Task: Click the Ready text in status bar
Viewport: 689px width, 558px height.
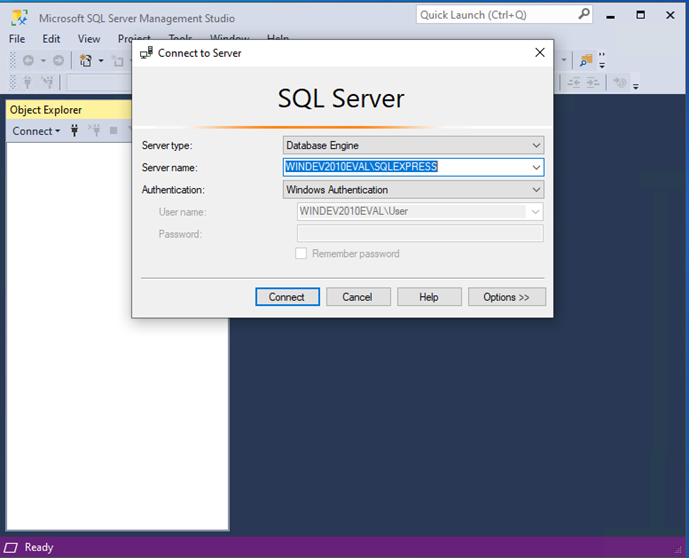Action: (39, 547)
